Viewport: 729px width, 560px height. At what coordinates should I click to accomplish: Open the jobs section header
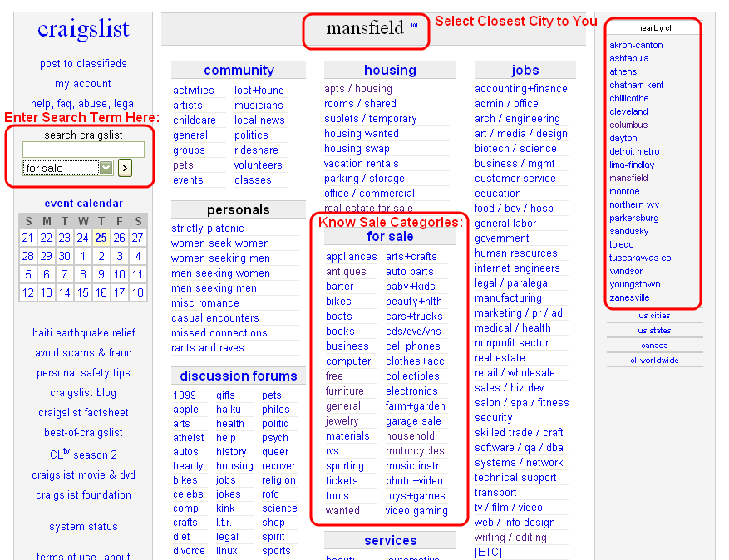coord(525,70)
